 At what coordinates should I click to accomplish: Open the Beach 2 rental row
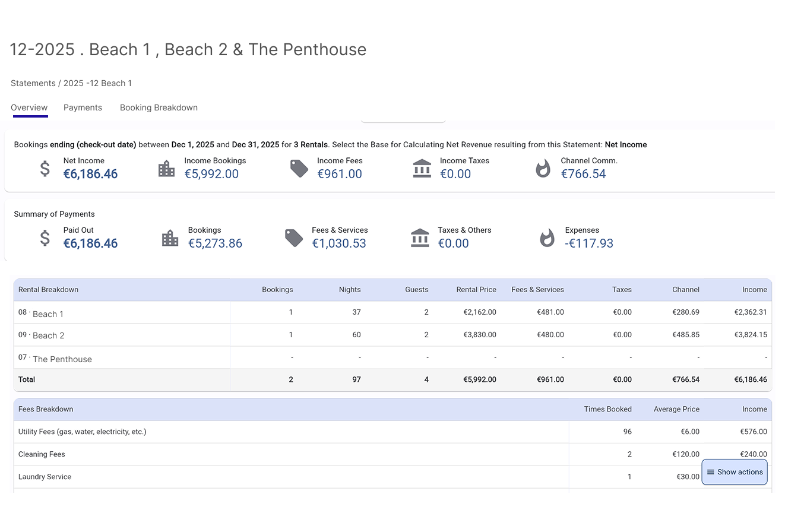pos(48,335)
